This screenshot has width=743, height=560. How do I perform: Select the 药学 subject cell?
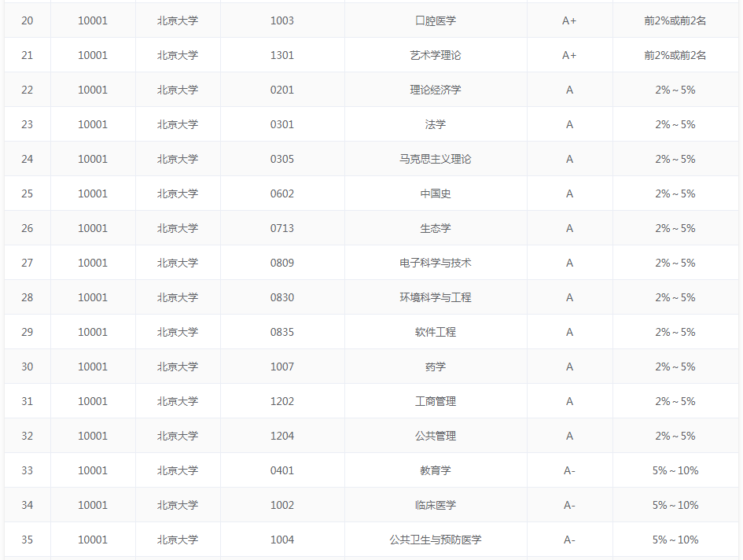(x=436, y=367)
